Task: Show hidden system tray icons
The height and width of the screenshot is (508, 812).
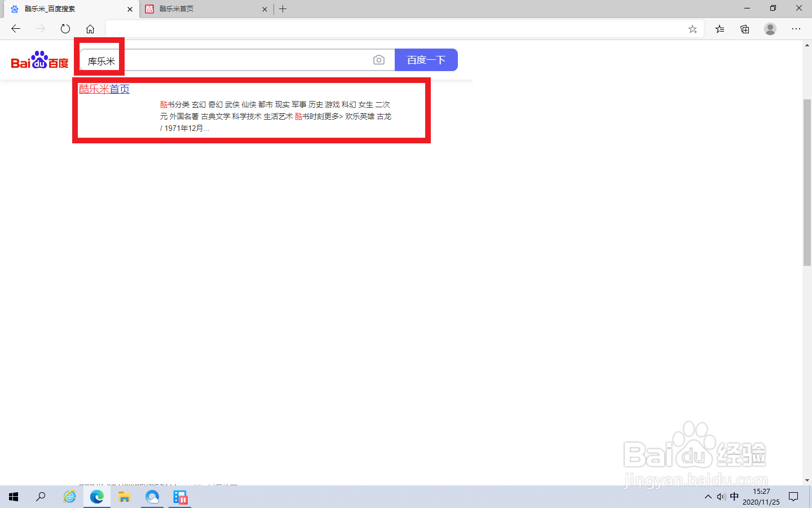Action: click(708, 497)
